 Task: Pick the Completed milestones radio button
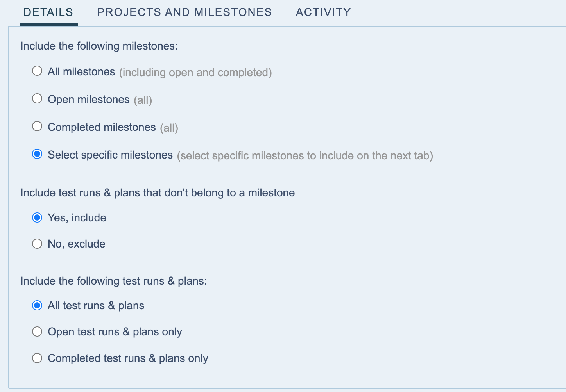(37, 127)
